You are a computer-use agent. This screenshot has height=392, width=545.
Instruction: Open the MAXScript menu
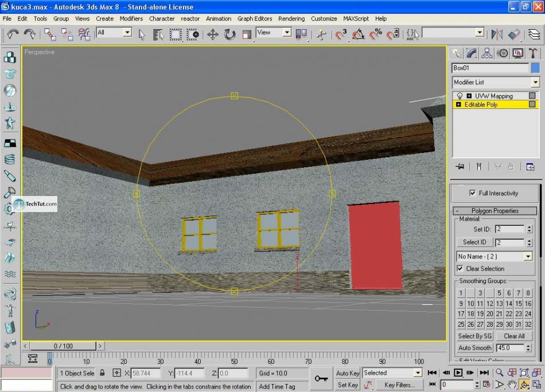[x=356, y=18]
